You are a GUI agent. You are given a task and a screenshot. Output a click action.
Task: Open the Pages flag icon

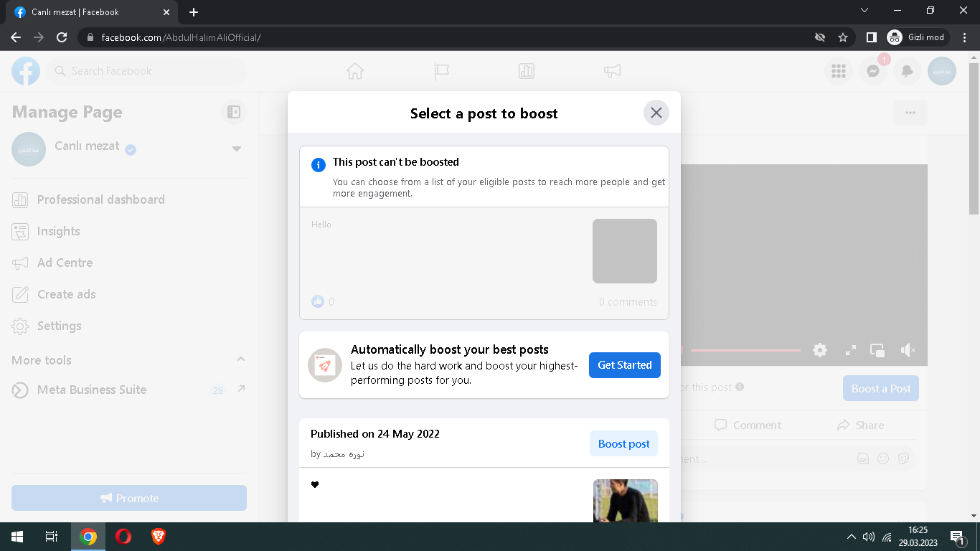[441, 71]
